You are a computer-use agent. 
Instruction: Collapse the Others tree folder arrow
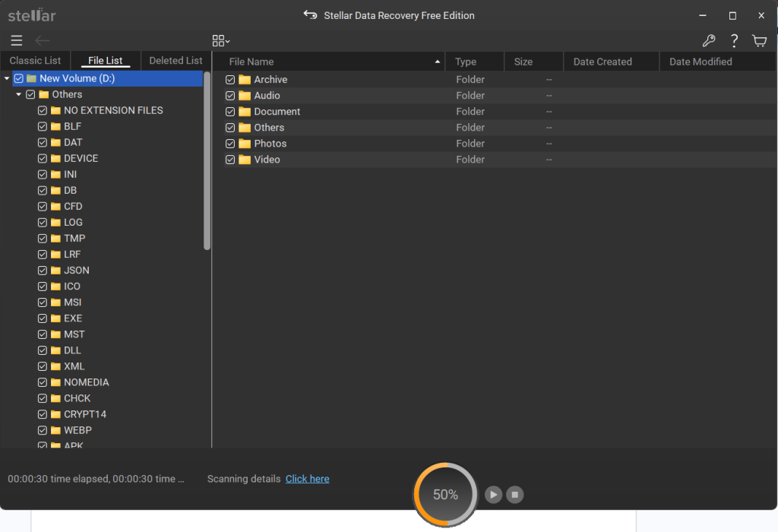[x=19, y=94]
